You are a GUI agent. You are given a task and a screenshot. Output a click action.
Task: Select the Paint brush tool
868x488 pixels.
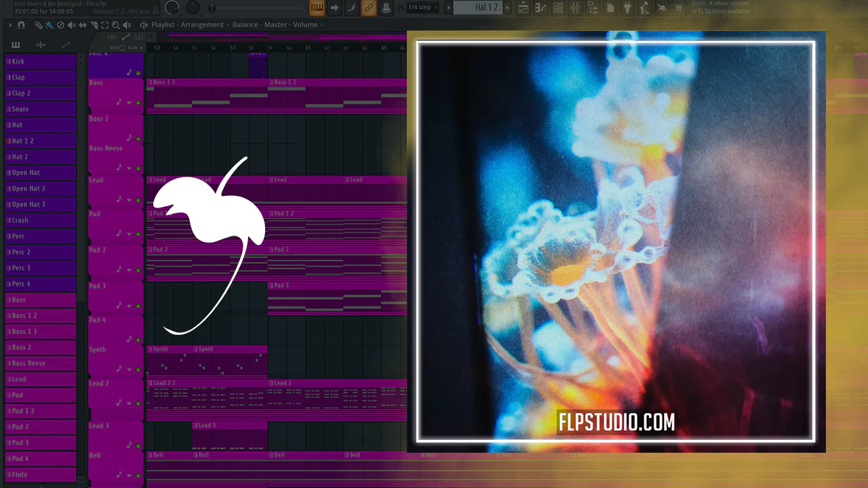click(x=50, y=25)
